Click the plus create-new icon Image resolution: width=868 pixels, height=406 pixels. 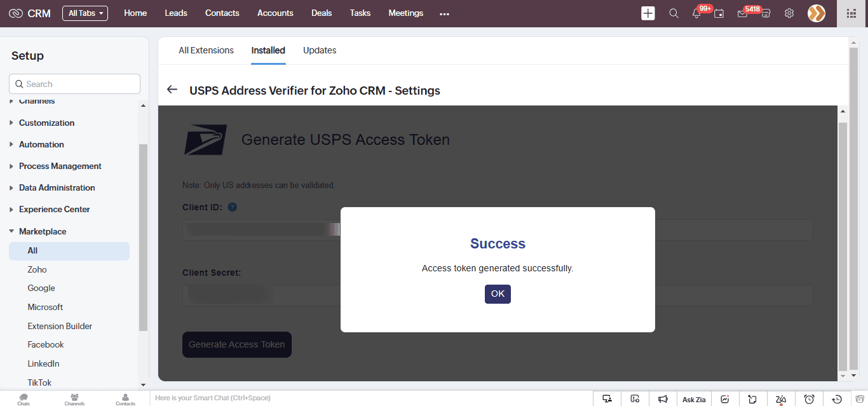pyautogui.click(x=648, y=13)
